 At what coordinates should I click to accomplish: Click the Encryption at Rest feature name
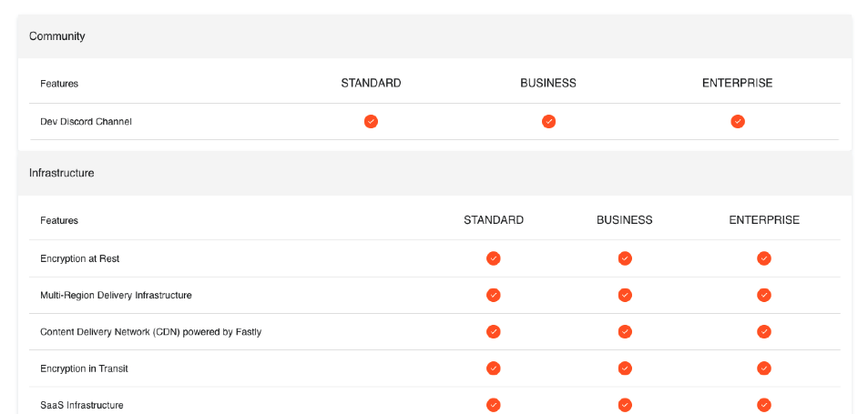click(80, 258)
